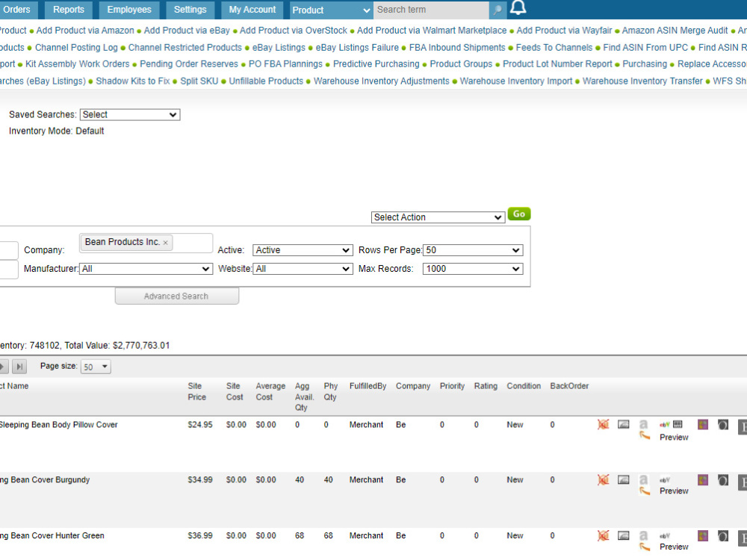Viewport: 747px width, 560px height.
Task: Open Predictive Purchasing link
Action: pyautogui.click(x=376, y=63)
